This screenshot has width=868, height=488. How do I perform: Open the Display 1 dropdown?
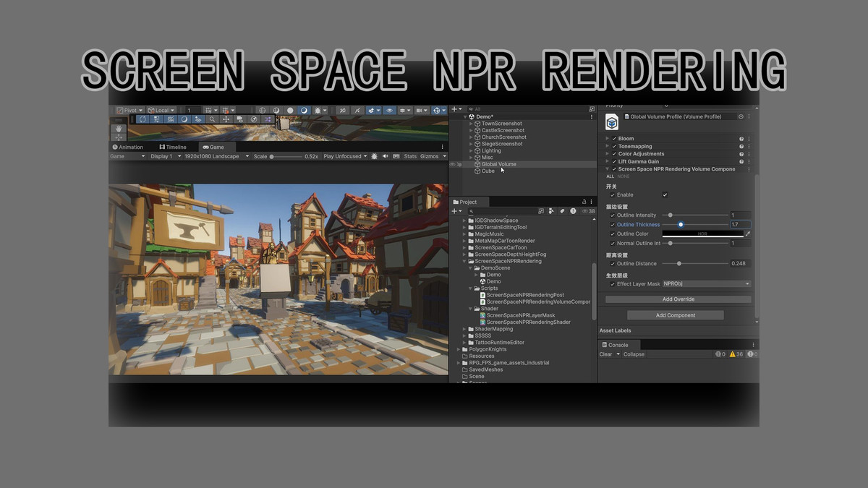(166, 156)
